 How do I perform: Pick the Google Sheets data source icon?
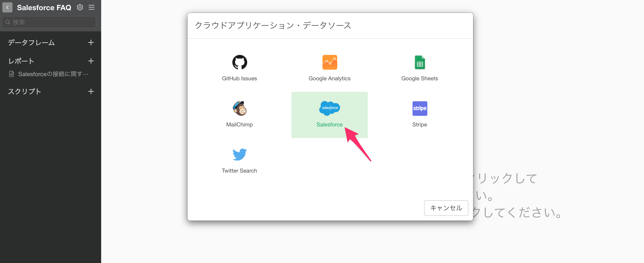coord(420,62)
